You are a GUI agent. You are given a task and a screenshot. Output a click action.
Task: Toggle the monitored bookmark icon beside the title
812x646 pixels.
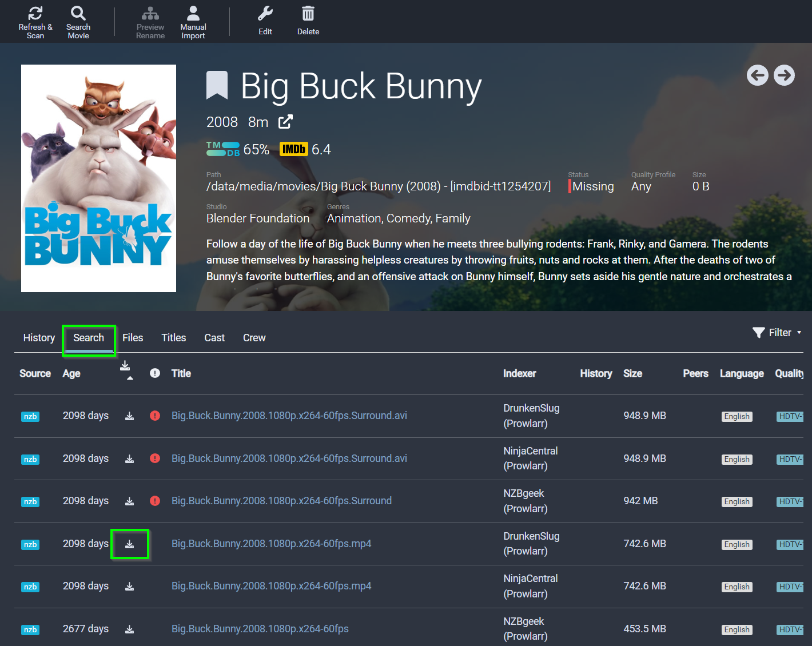pos(217,85)
